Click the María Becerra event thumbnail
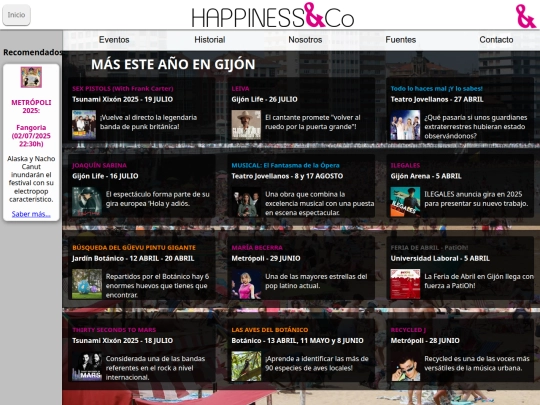Image resolution: width=540 pixels, height=405 pixels. [x=246, y=284]
